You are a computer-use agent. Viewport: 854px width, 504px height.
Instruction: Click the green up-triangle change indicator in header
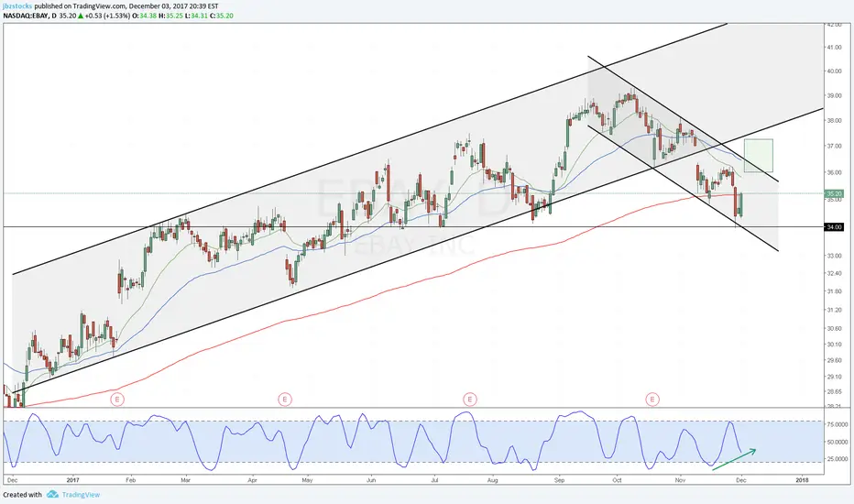coord(81,16)
